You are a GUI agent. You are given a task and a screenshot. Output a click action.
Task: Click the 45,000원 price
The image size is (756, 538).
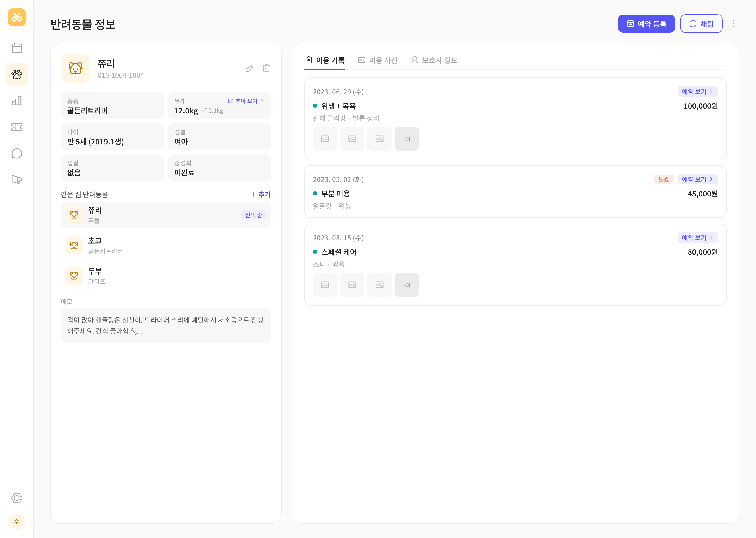pyautogui.click(x=702, y=194)
